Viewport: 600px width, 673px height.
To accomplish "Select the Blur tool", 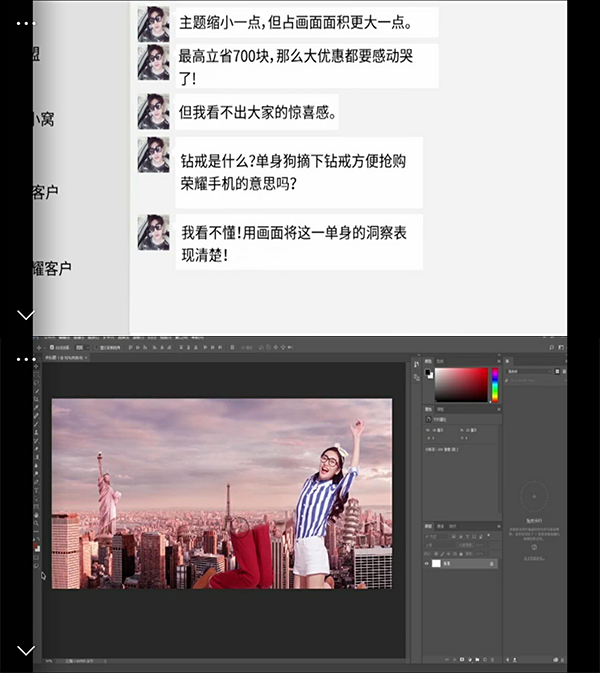I will [36, 465].
